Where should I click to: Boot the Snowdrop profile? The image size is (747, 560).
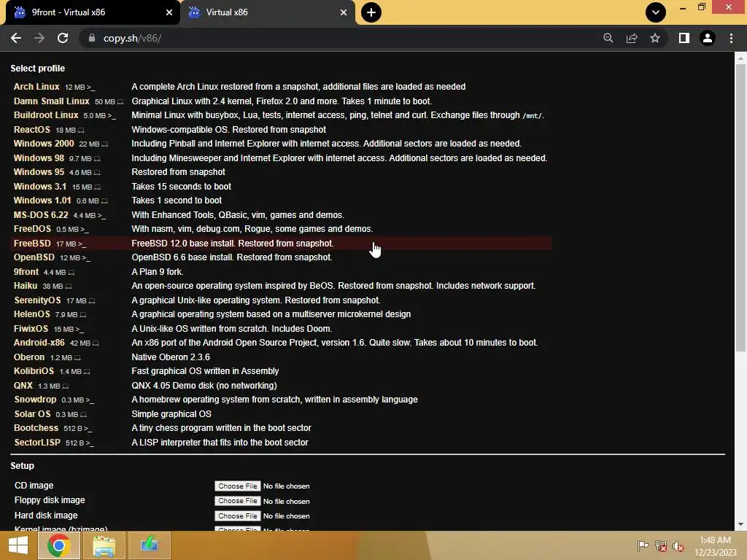[35, 400]
